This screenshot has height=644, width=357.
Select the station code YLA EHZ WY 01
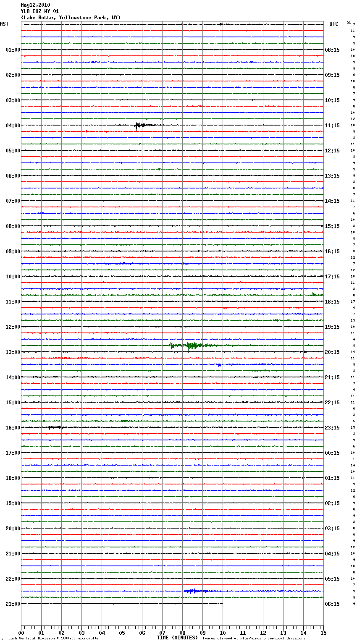40,11
